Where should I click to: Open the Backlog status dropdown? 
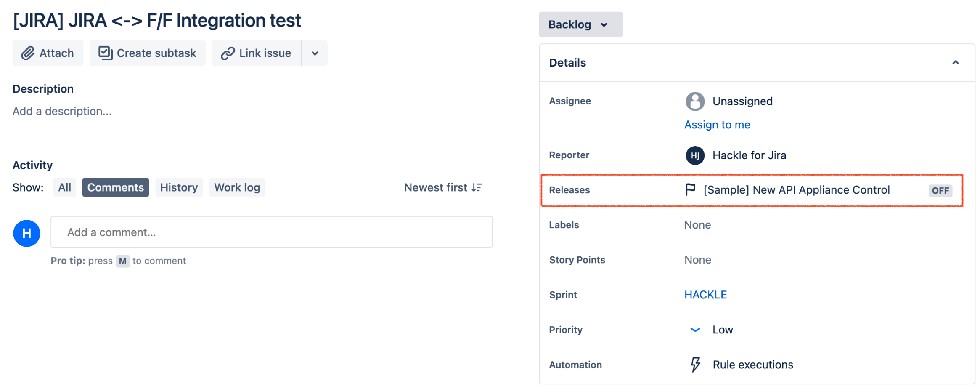click(x=580, y=24)
